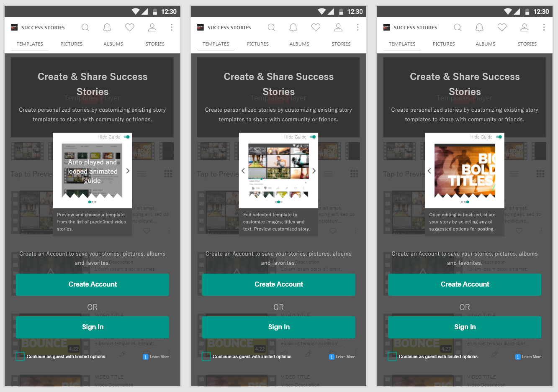Open favorites heart in second phone header
Screen dimensions: 558x392
coord(316,28)
